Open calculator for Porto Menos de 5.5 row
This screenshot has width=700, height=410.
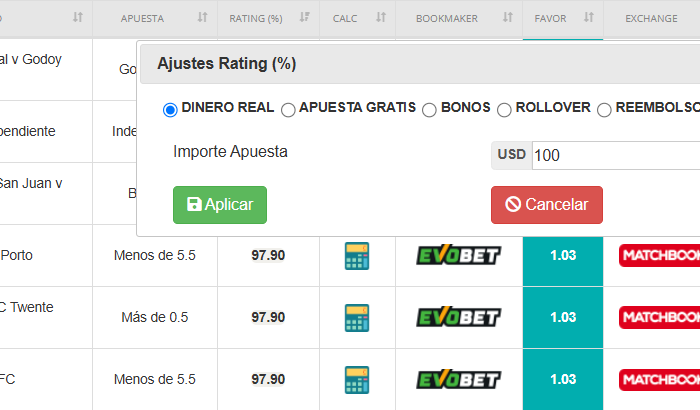[x=357, y=255]
